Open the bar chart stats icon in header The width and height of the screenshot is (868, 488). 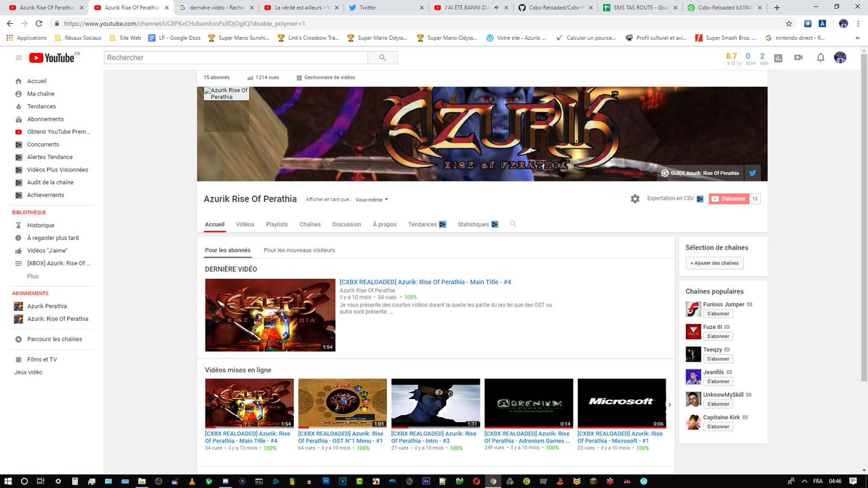click(x=778, y=57)
